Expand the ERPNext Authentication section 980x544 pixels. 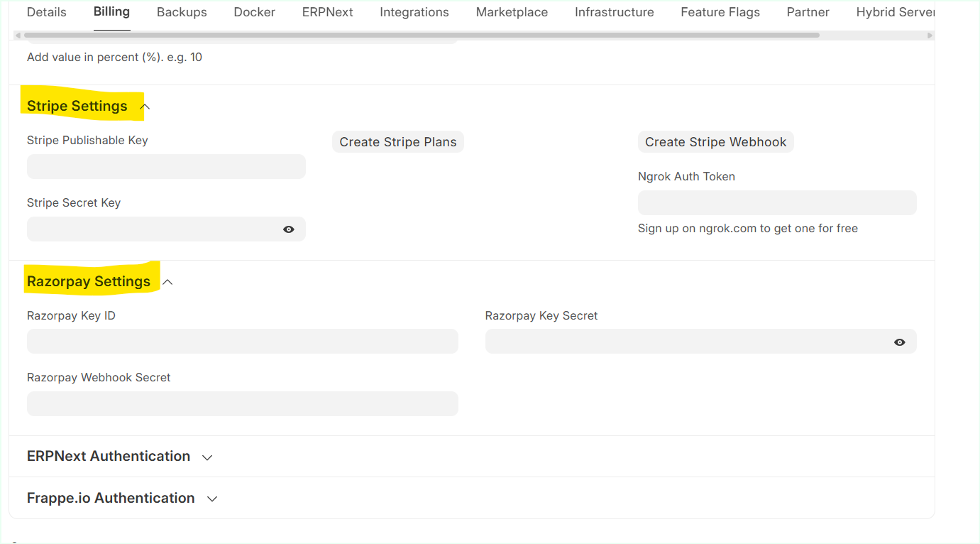coord(207,457)
